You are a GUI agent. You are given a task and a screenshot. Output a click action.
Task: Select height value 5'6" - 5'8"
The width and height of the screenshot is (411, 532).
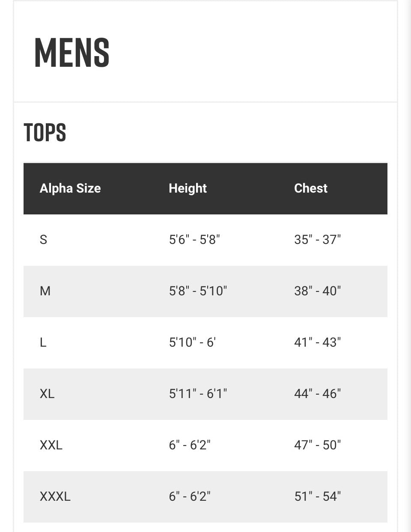[x=194, y=240]
